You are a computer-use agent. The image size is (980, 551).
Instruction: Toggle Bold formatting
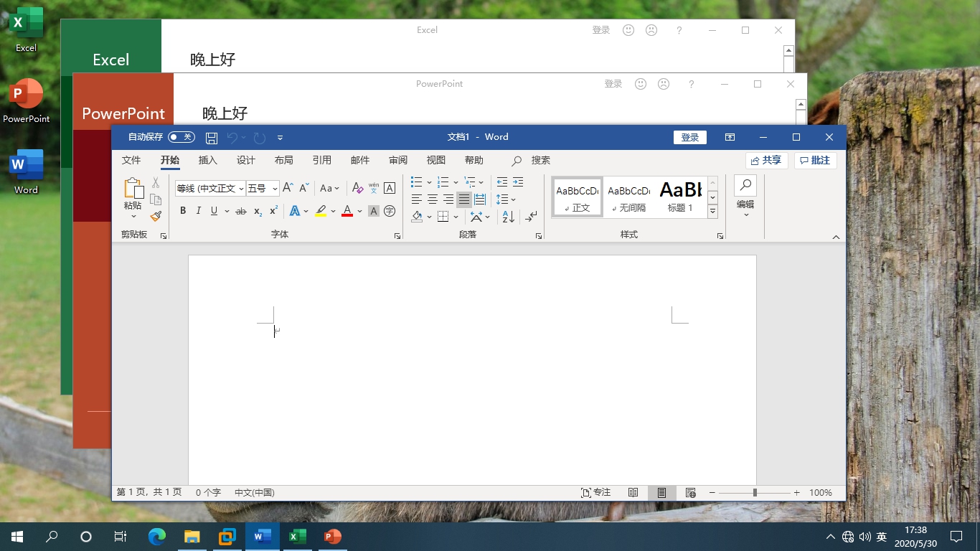[x=183, y=211]
